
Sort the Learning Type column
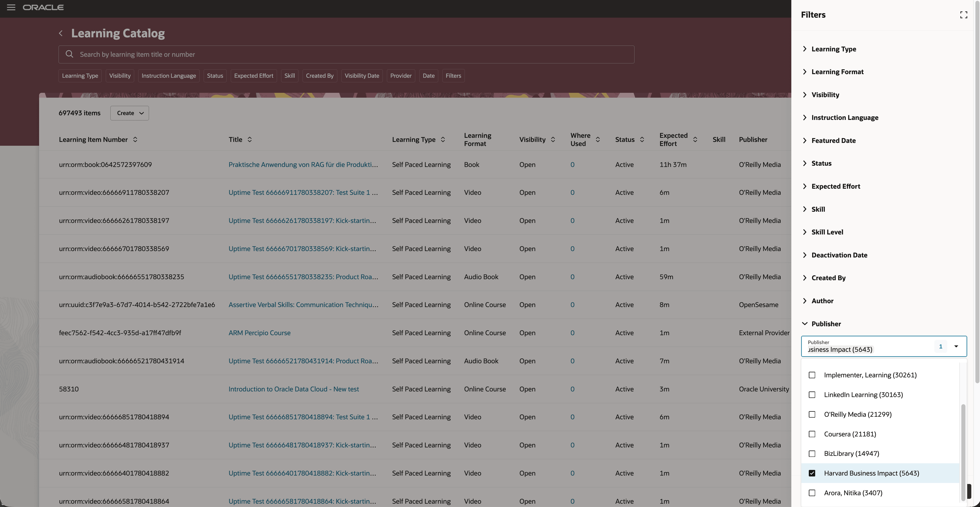[443, 139]
